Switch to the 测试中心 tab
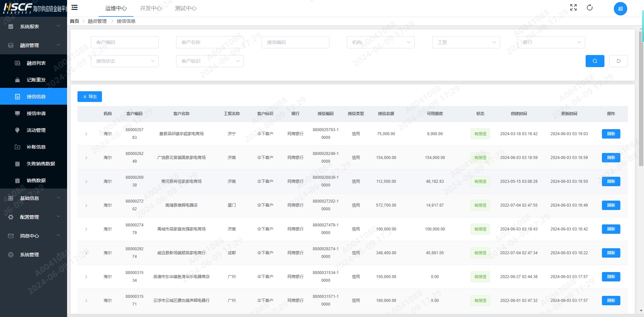Image resolution: width=644 pixels, height=317 pixels. click(x=186, y=8)
